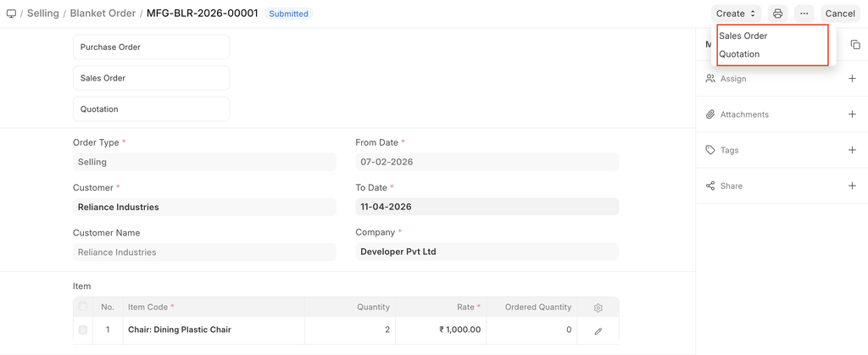Open the Purchase Order connection box
The height and width of the screenshot is (355, 868).
point(151,47)
